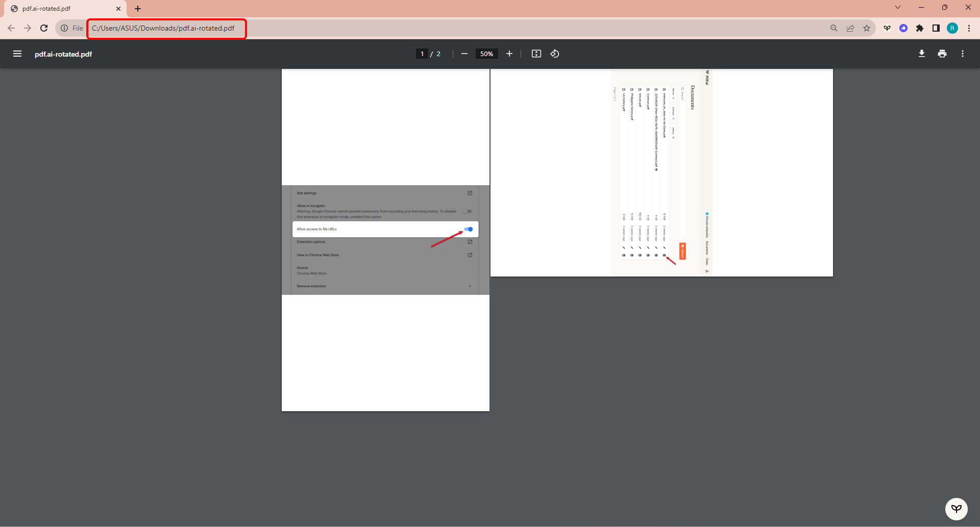Open the Extensions puzzle icon
The width and height of the screenshot is (980, 527).
920,28
